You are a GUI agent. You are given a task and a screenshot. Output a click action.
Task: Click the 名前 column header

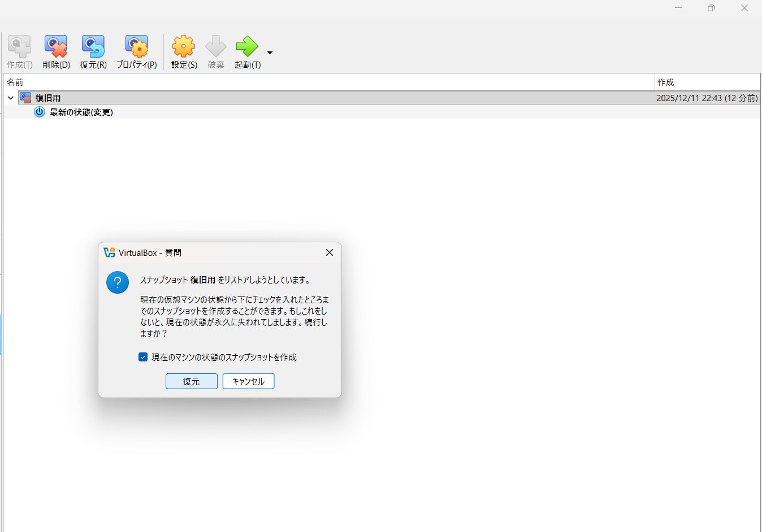point(15,82)
